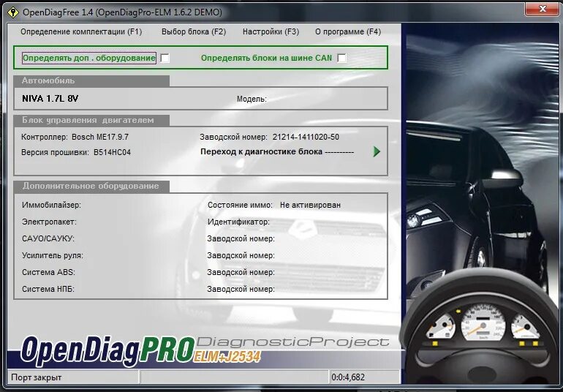Click immobilizer state Не активирован

click(x=310, y=205)
